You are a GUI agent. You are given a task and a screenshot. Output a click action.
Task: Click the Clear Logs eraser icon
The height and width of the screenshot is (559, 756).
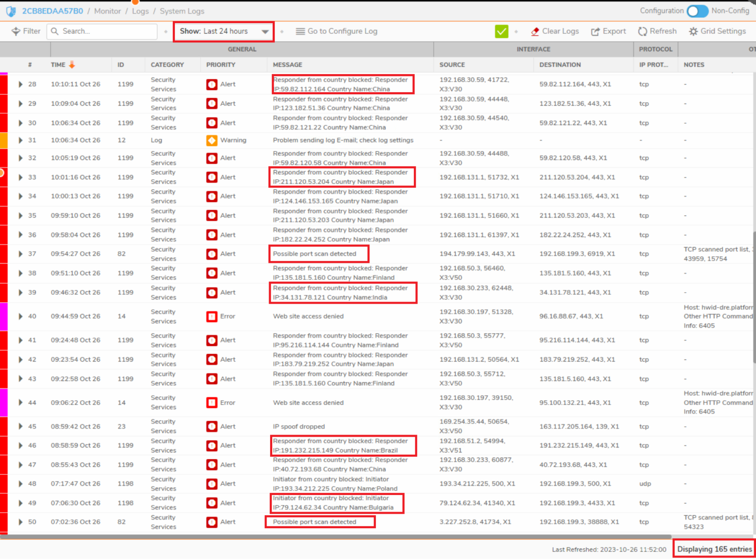(535, 32)
